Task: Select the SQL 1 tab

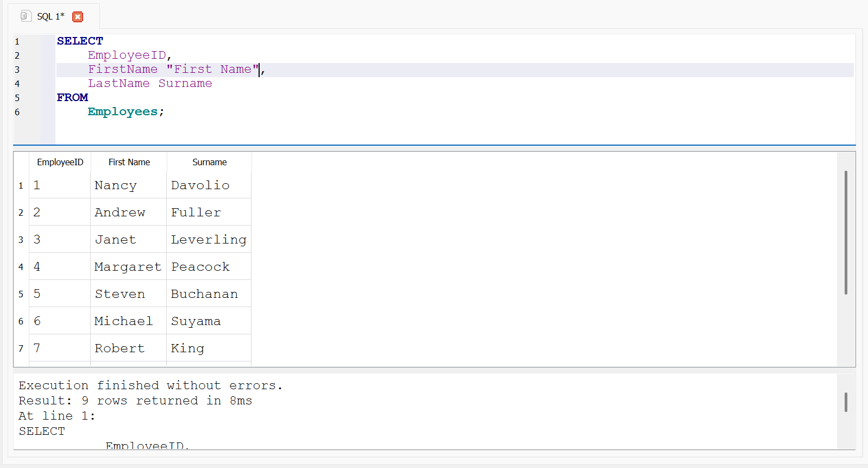Action: point(50,17)
